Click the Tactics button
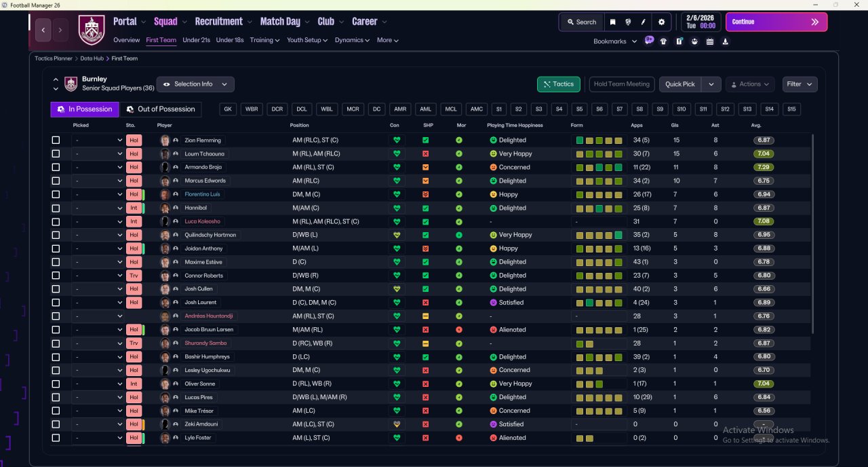 [558, 84]
